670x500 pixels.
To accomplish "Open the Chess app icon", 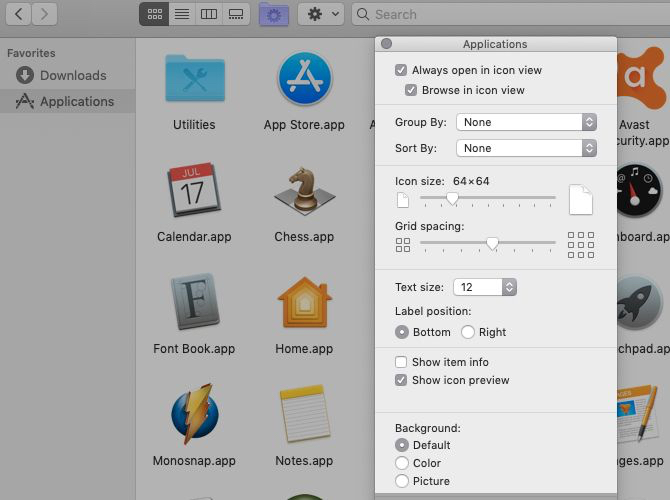I will (x=304, y=192).
